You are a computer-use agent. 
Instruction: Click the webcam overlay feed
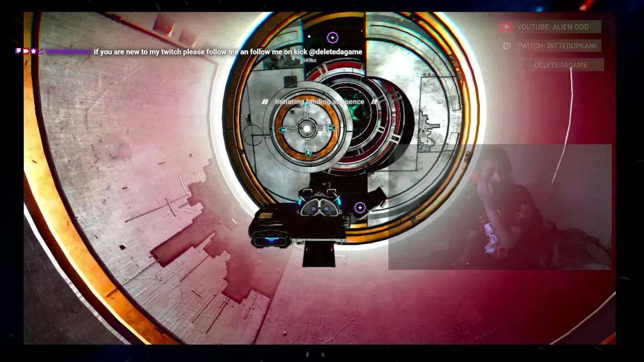coord(500,207)
